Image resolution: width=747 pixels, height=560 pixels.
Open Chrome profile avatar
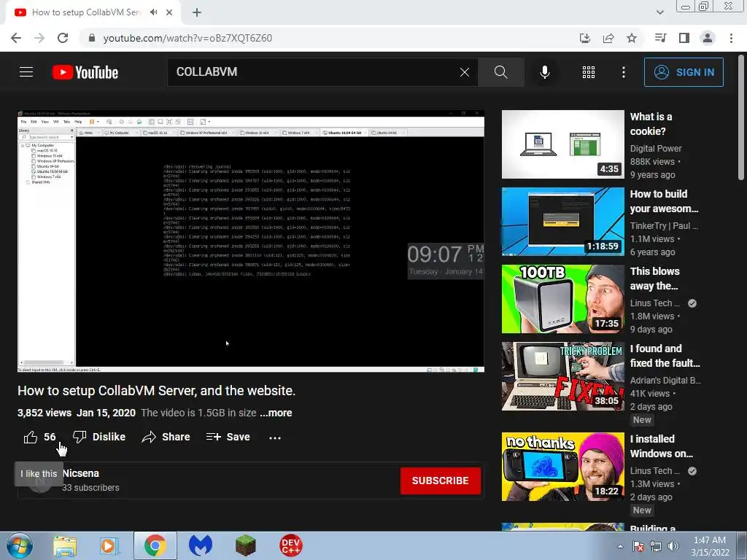(708, 38)
